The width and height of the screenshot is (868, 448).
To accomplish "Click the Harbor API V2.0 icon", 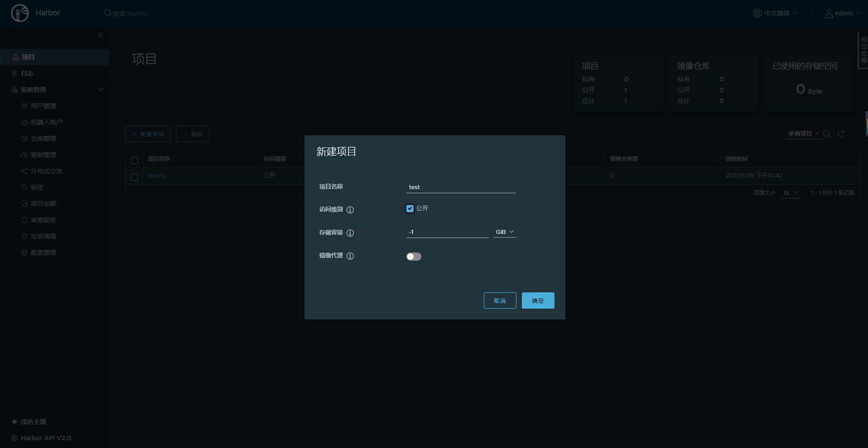I will pyautogui.click(x=14, y=438).
